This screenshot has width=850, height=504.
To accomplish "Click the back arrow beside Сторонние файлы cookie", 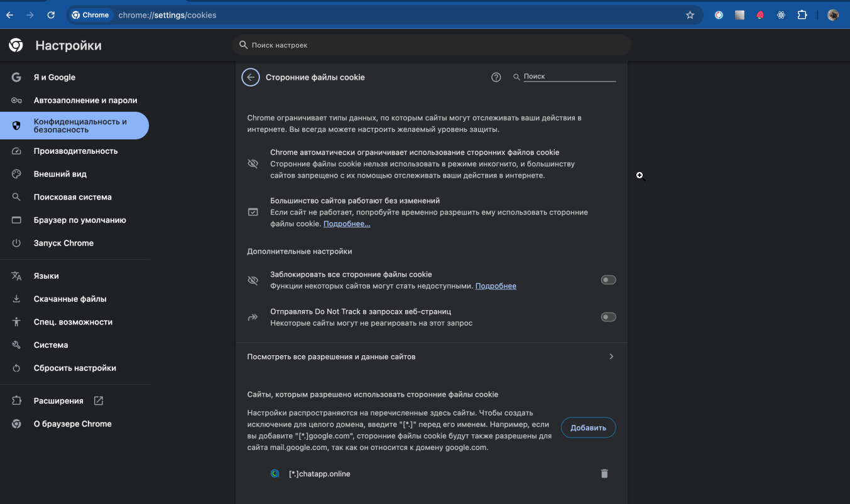I will coord(251,77).
